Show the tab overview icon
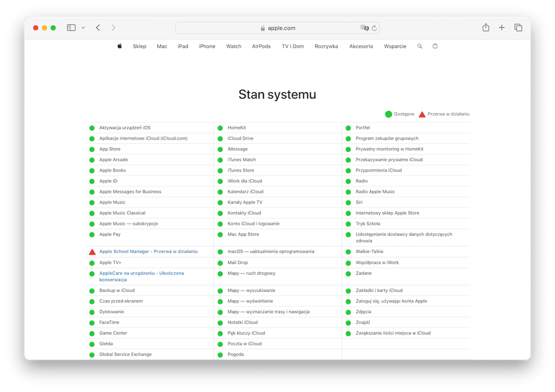 [x=518, y=28]
